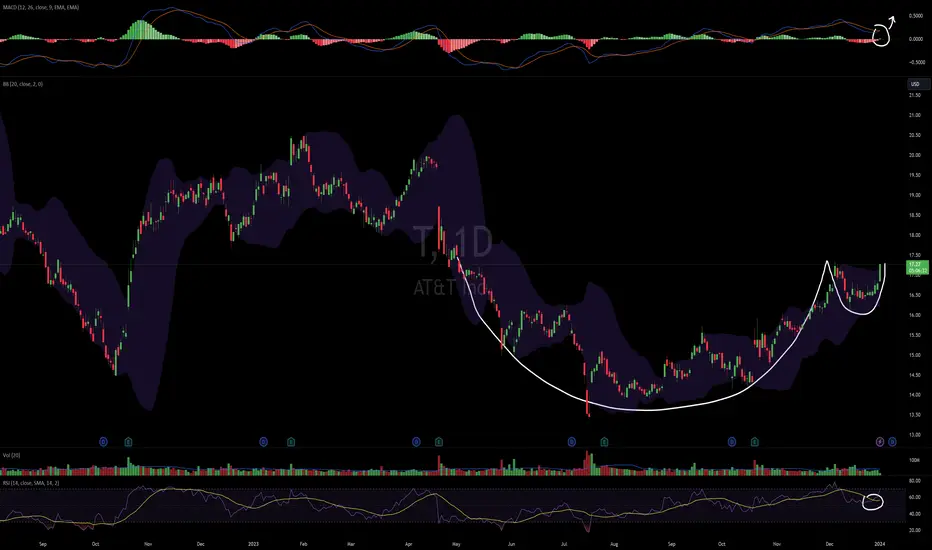This screenshot has height=550, width=932.
Task: Open the dividend D marker in October 2023
Action: click(732, 442)
